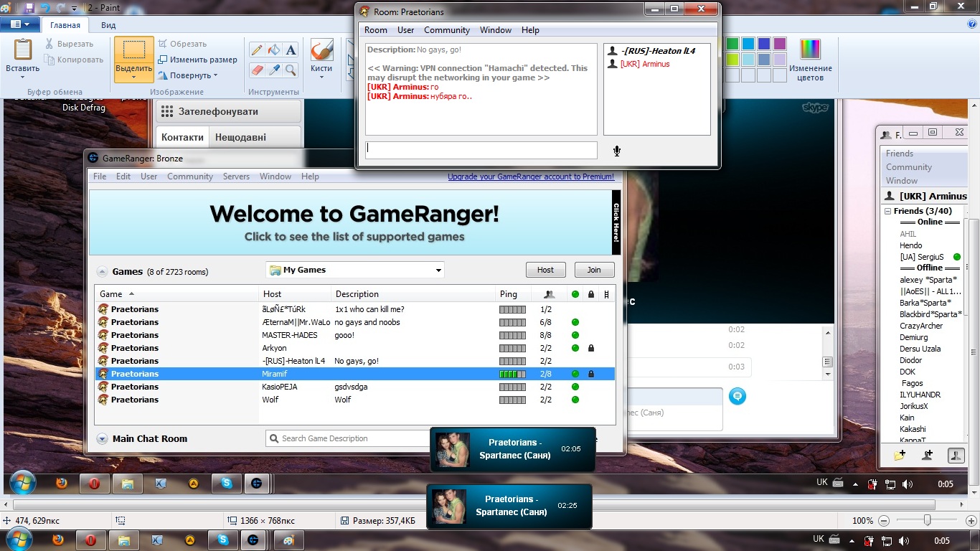Select the Praetorians room hosted by KasioPEJA

pos(355,387)
